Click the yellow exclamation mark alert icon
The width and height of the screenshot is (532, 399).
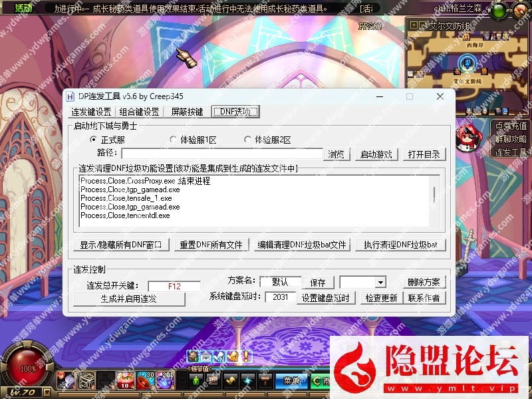pos(246,356)
